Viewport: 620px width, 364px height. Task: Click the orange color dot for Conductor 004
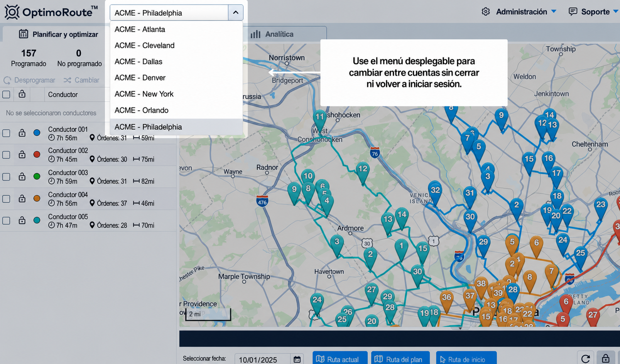(37, 198)
